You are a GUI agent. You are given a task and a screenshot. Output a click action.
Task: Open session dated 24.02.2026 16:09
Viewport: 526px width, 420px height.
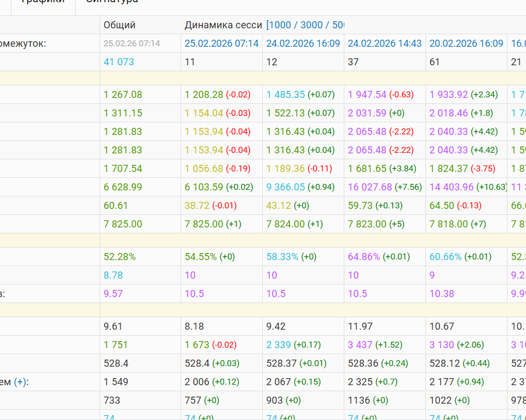pos(303,44)
